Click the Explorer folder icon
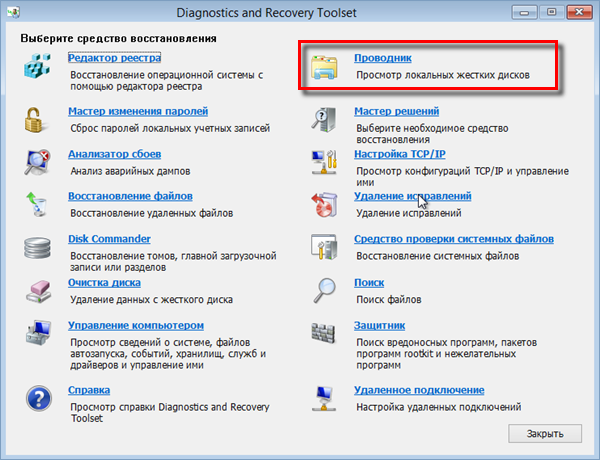Screen dimensions: 600x460 point(324,67)
